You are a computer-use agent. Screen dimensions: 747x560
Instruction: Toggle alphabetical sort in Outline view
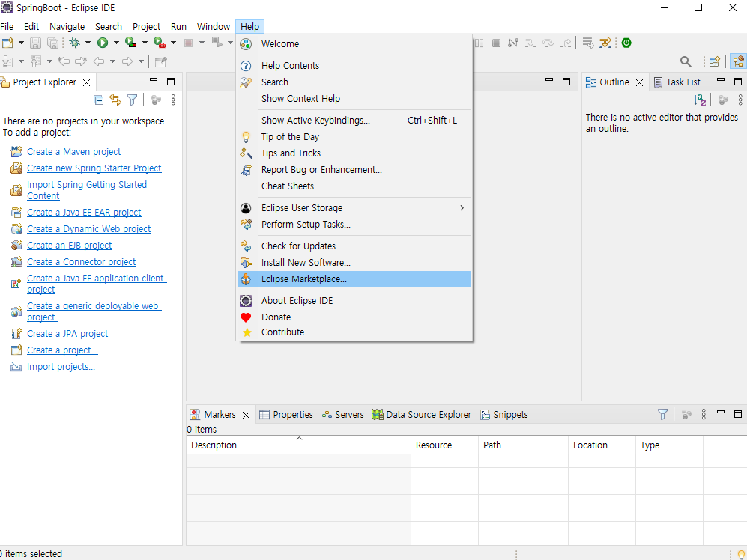pyautogui.click(x=700, y=100)
